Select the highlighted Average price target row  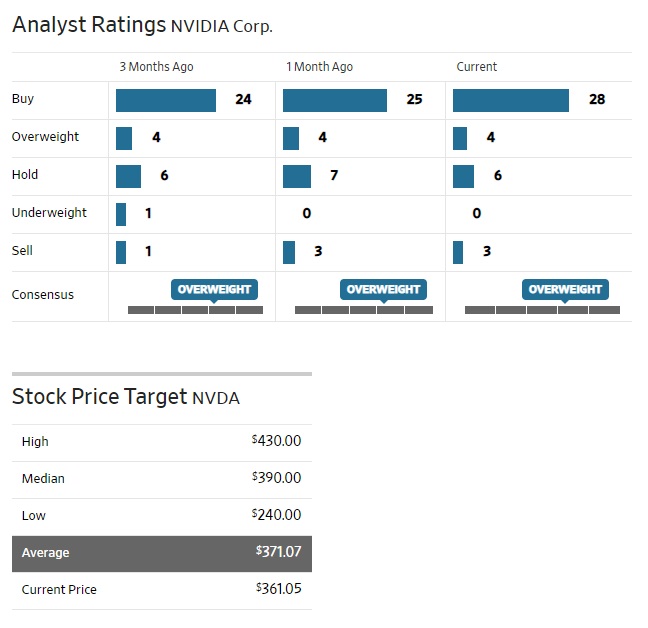[x=162, y=552]
